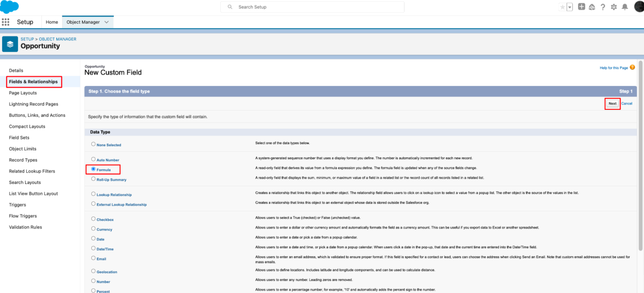
Task: Click the Salesforce cloud logo
Action: point(10,7)
